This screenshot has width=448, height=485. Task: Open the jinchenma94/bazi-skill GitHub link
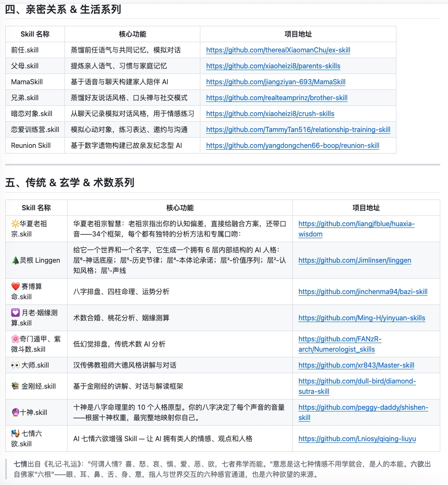click(x=363, y=292)
